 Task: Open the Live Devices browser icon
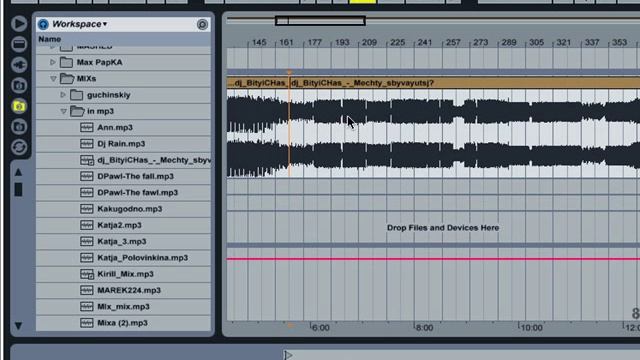click(x=19, y=44)
